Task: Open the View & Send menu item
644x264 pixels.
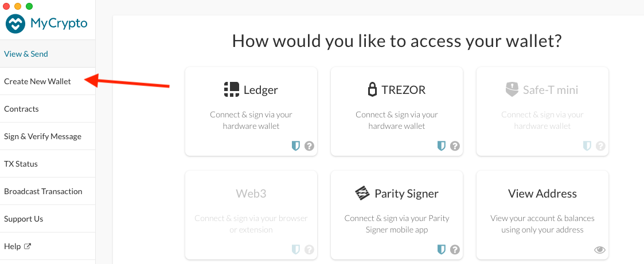Action: pos(26,54)
